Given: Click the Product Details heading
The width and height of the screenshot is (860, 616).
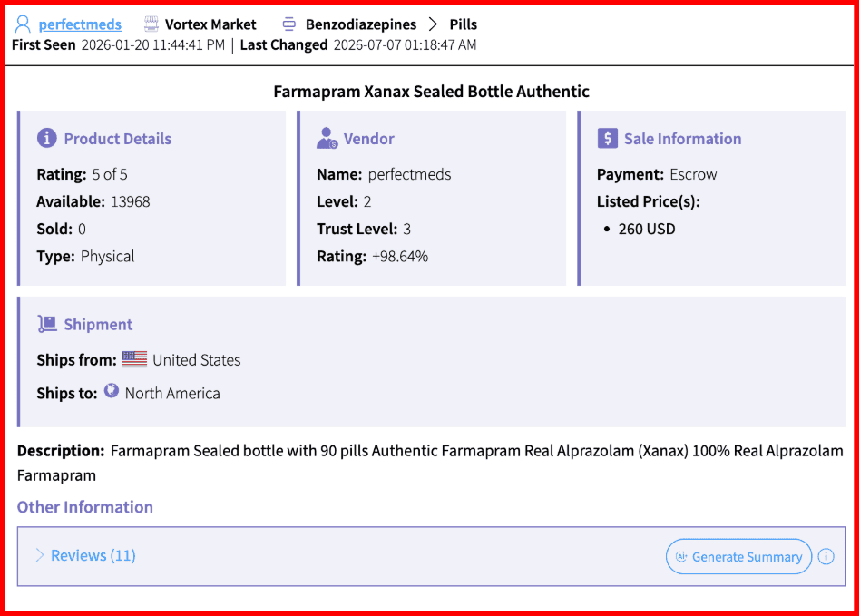Looking at the screenshot, I should (x=118, y=138).
